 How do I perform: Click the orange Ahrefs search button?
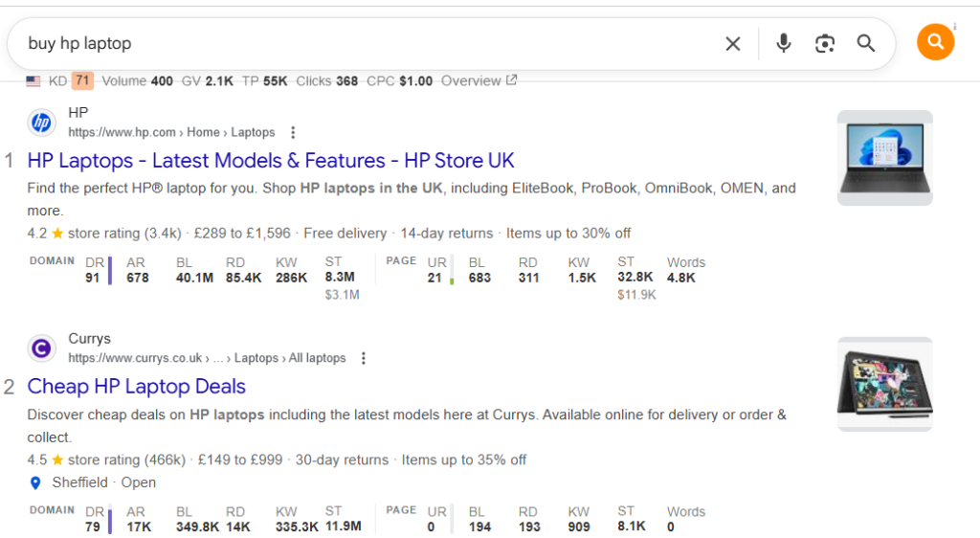(x=935, y=42)
